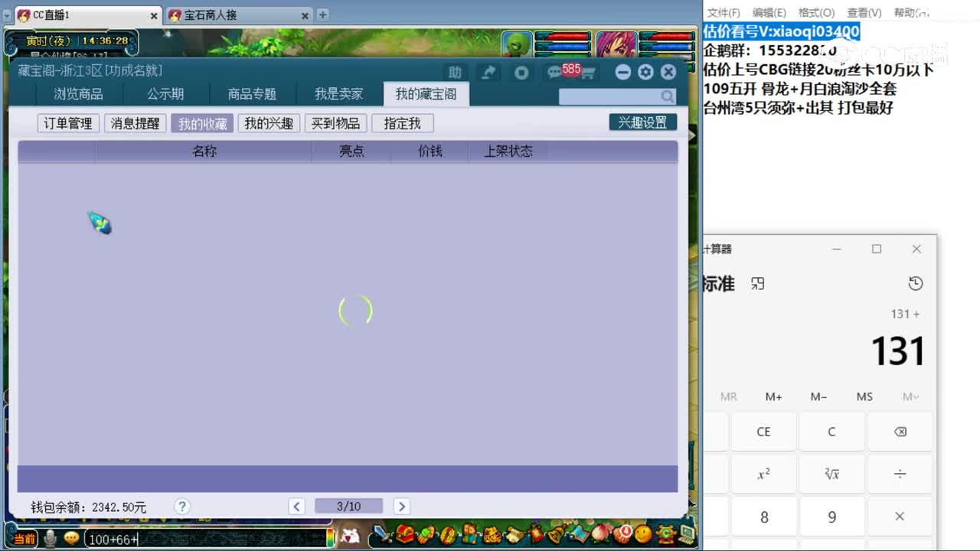Open the calculator history clock icon
This screenshot has width=980, height=551.
(916, 283)
